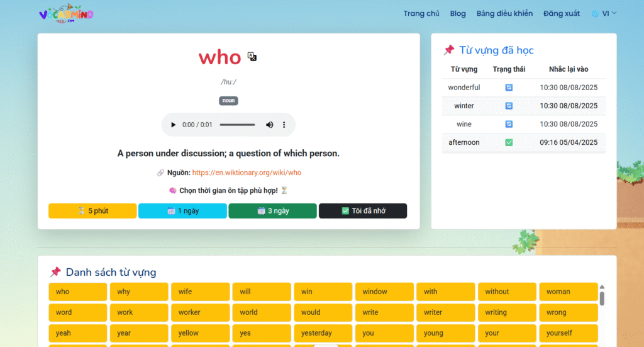The image size is (644, 347).
Task: Click the audio progress seek bar
Action: click(x=237, y=125)
